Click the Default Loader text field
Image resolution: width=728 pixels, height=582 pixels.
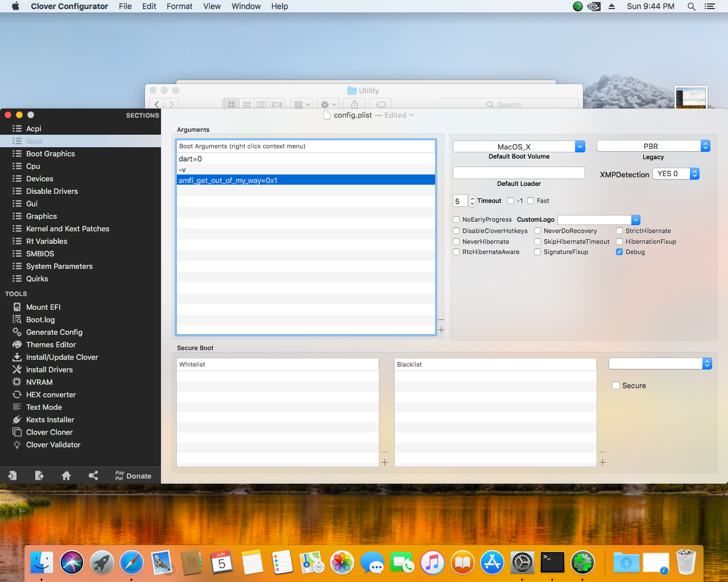pyautogui.click(x=518, y=173)
